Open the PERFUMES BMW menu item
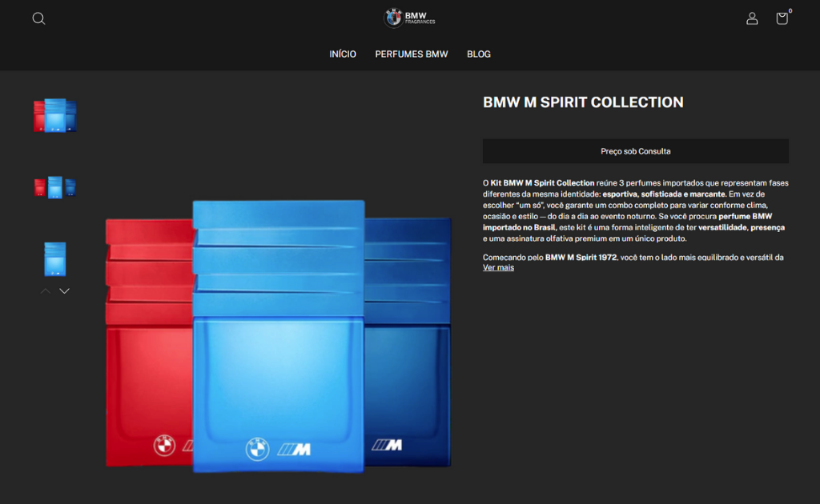Image resolution: width=820 pixels, height=504 pixels. [412, 54]
